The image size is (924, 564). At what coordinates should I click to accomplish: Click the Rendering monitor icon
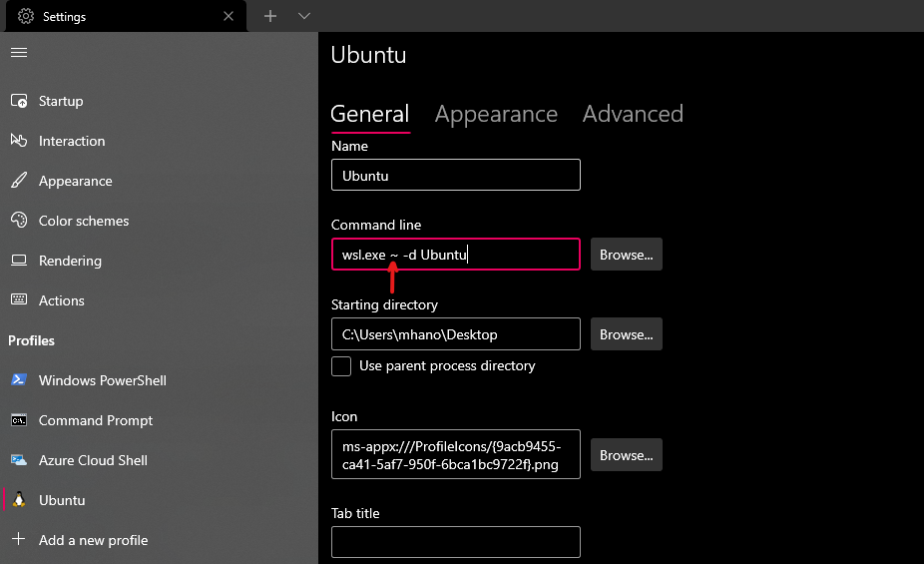[x=19, y=260]
